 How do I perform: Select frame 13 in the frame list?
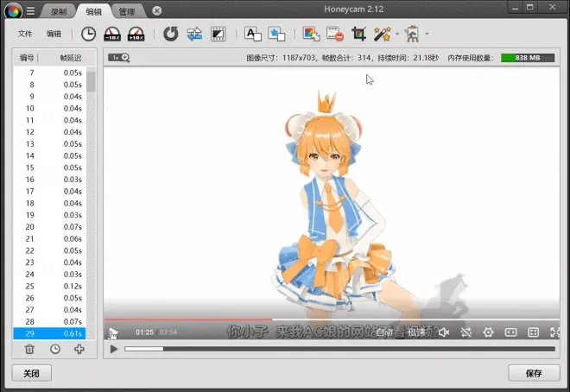[49, 144]
